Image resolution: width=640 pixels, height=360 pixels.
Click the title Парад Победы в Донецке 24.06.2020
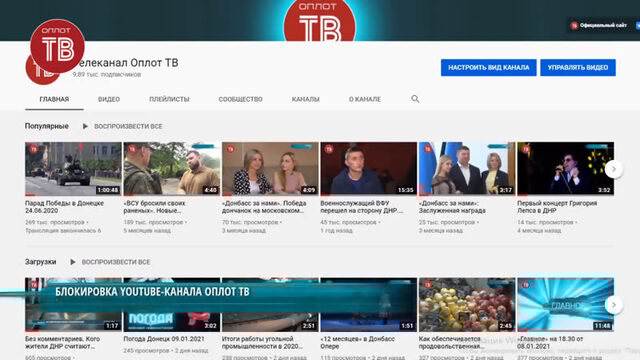[64, 207]
